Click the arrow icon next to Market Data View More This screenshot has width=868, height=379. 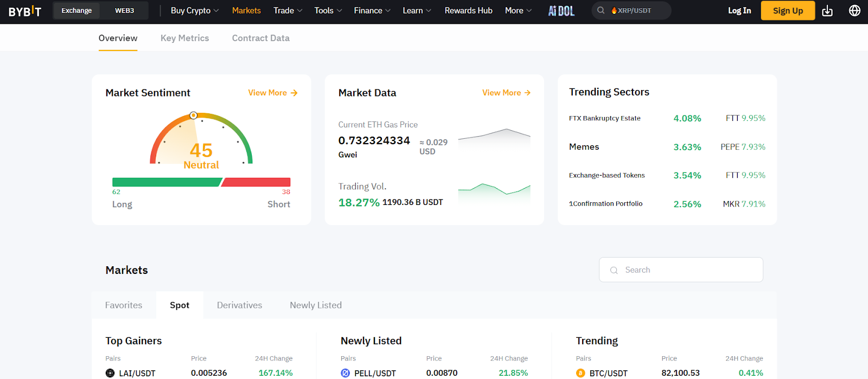click(x=527, y=93)
